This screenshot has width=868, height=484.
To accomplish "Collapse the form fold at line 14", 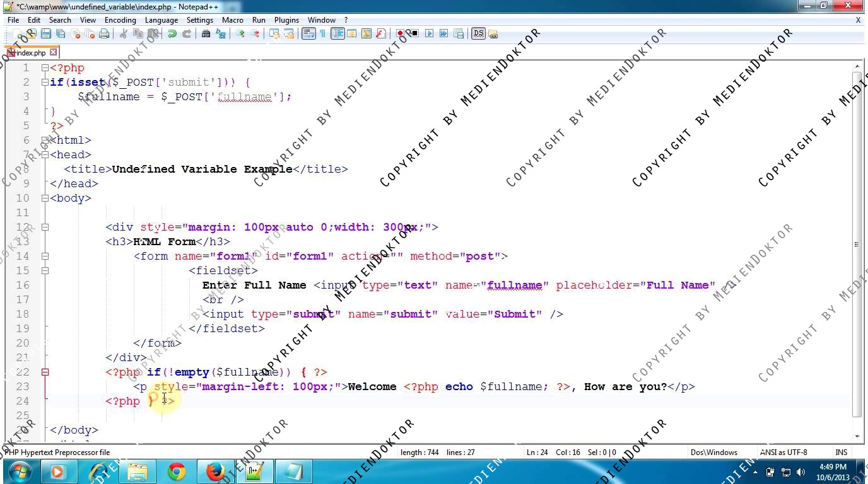I will click(45, 256).
